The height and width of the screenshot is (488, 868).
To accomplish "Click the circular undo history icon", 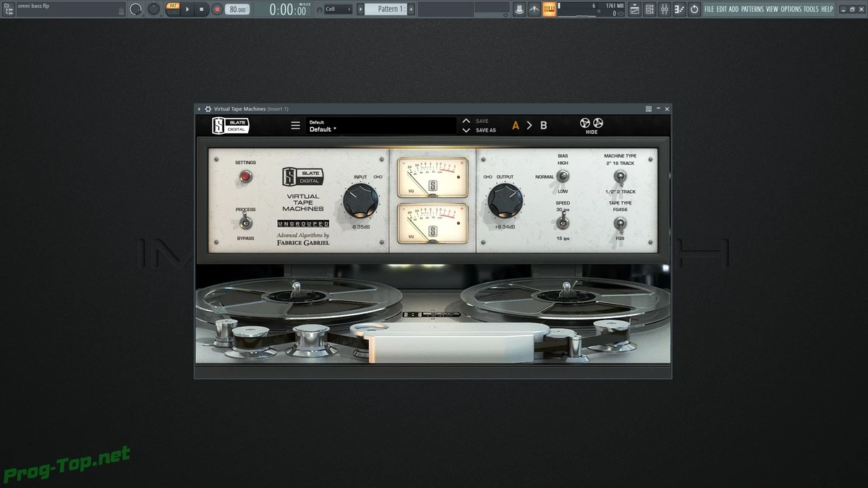I will pyautogui.click(x=695, y=9).
